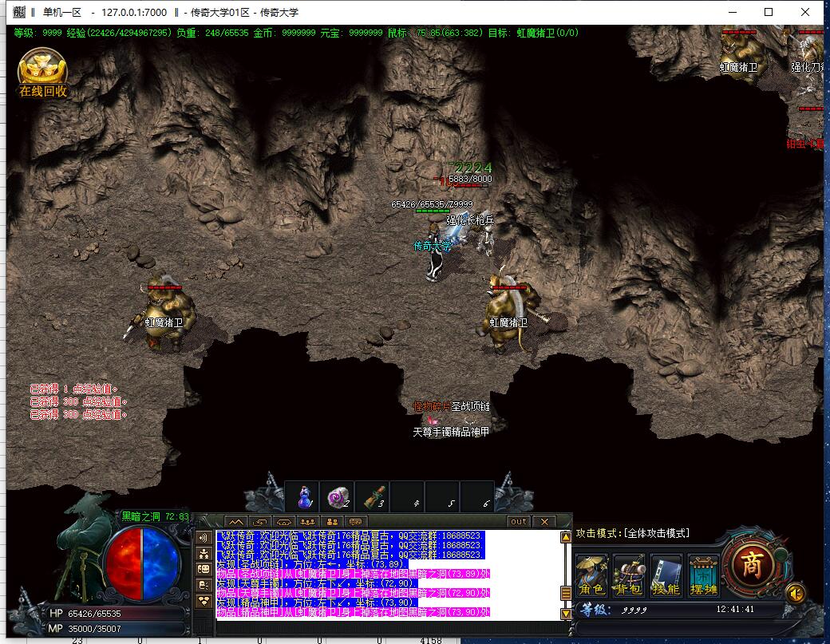Viewport: 830px width, 644px height.
Task: Minimize the game window
Action: pyautogui.click(x=733, y=12)
